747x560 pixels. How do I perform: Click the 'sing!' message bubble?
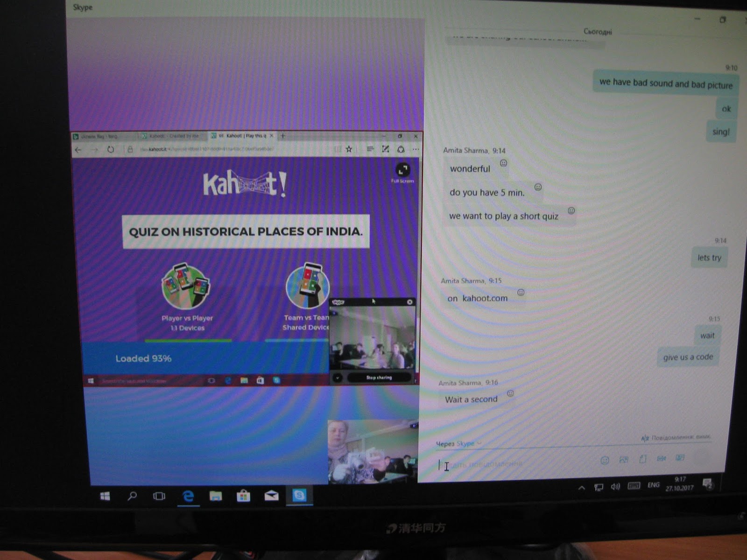click(721, 132)
